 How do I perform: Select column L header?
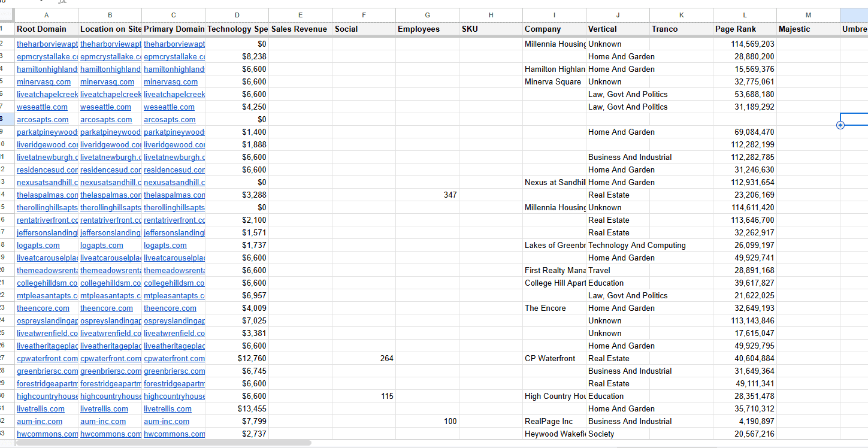coord(745,14)
